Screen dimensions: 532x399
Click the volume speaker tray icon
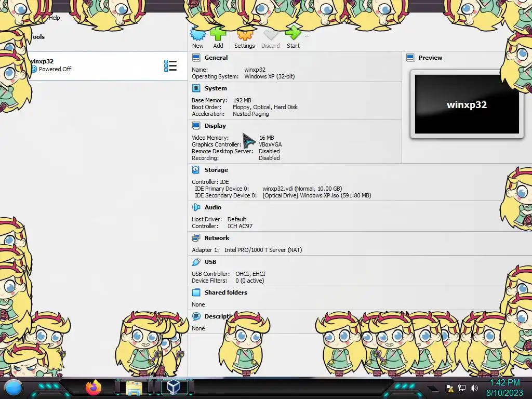pos(474,388)
